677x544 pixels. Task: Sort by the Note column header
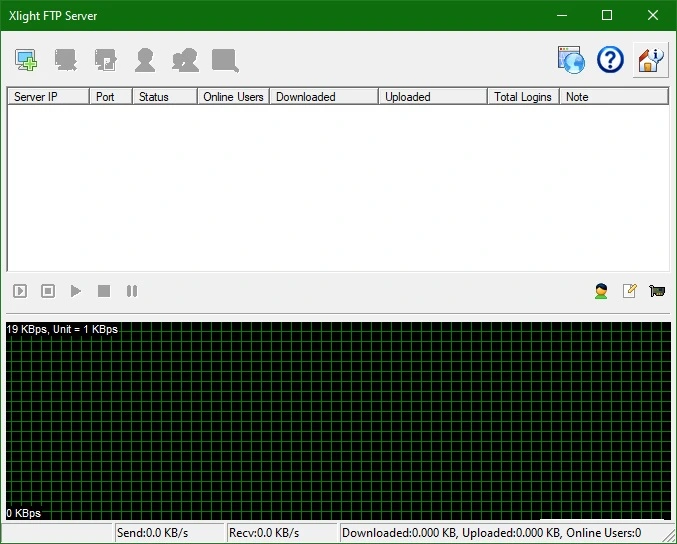[x=614, y=97]
